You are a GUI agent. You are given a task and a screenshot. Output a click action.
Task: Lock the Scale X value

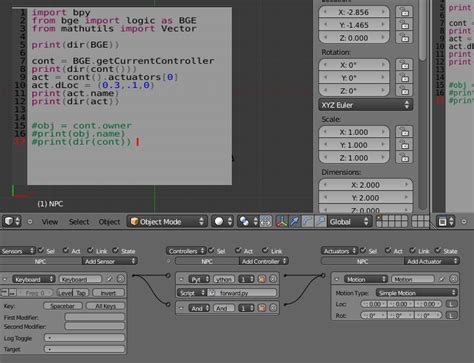[x=404, y=132]
